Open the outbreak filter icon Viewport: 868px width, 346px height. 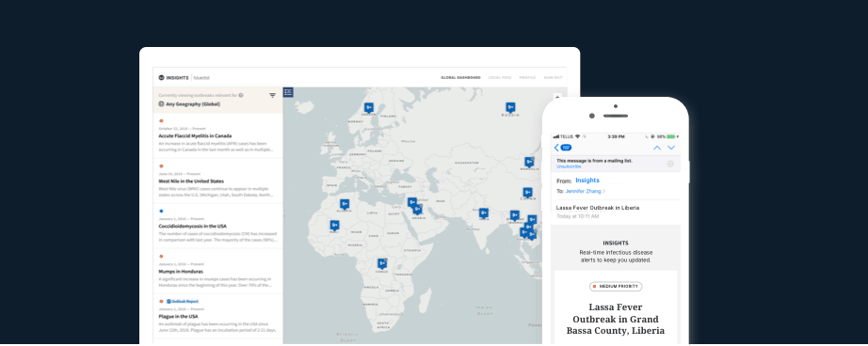click(272, 96)
